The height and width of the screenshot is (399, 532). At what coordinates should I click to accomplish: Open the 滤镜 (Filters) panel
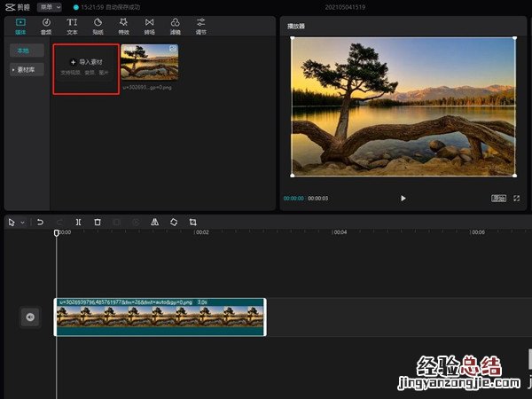[x=176, y=25]
